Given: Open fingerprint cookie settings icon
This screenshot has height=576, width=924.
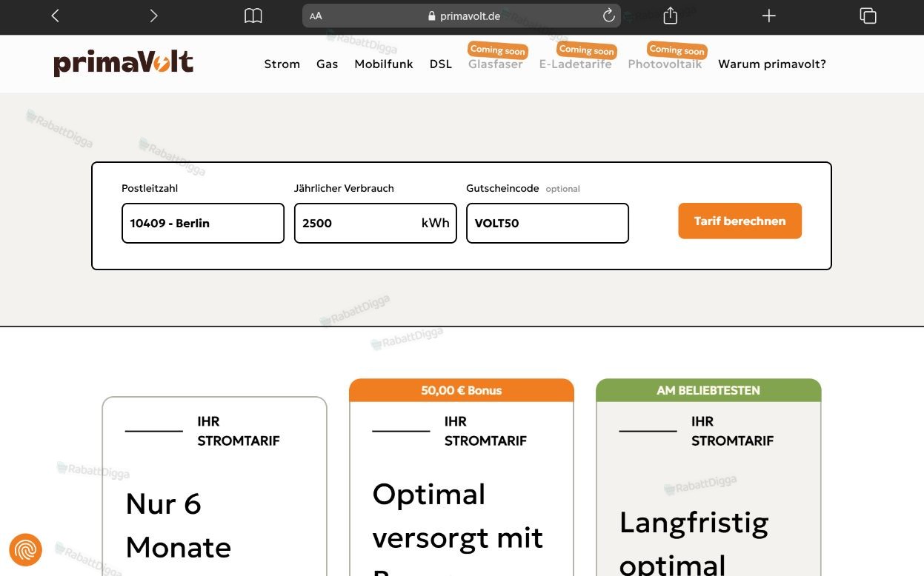Looking at the screenshot, I should [25, 550].
